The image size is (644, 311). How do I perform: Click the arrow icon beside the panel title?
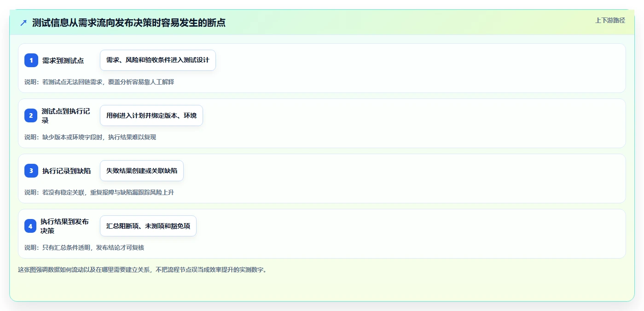click(x=23, y=23)
